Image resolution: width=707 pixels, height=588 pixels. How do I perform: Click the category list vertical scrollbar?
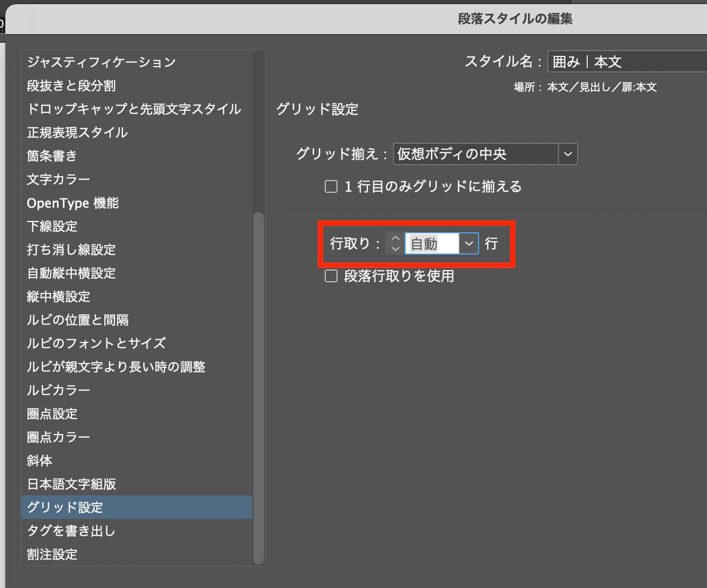(259, 388)
